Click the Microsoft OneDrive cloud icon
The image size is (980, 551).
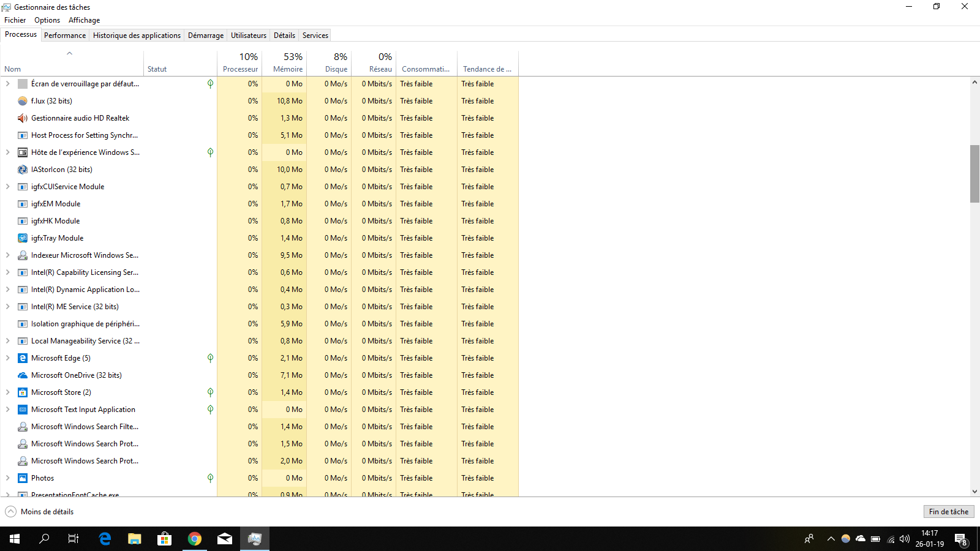tap(23, 375)
